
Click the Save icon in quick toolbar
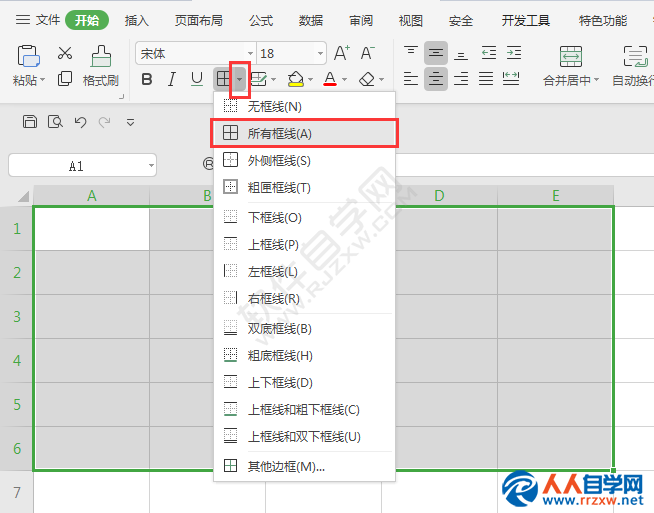[x=30, y=122]
